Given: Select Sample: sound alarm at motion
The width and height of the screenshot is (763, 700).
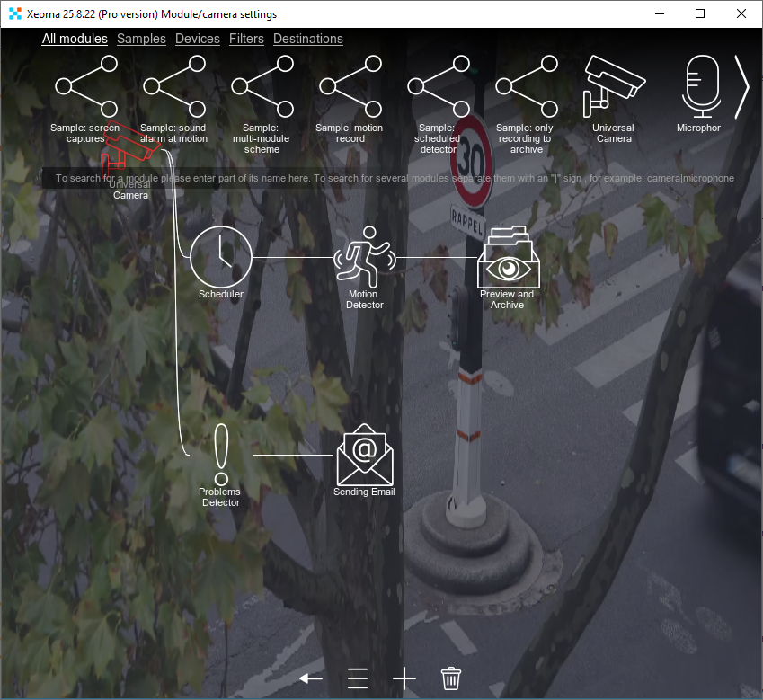Looking at the screenshot, I should tap(173, 85).
